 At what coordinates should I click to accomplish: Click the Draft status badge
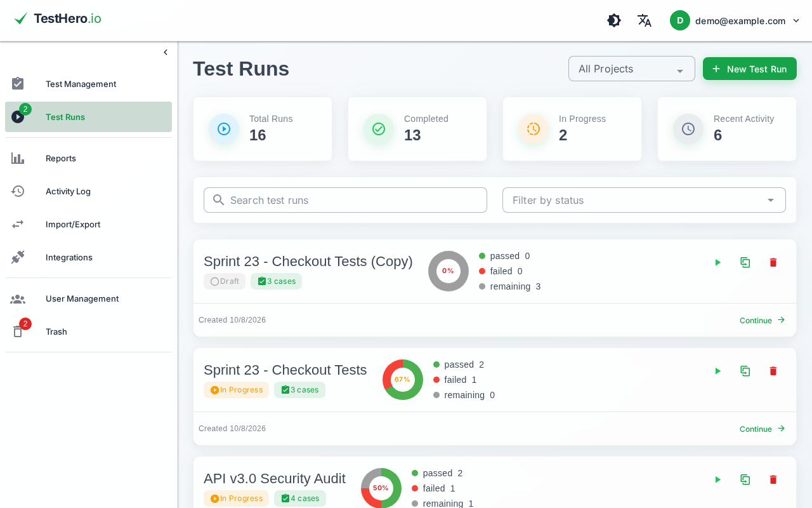(225, 281)
